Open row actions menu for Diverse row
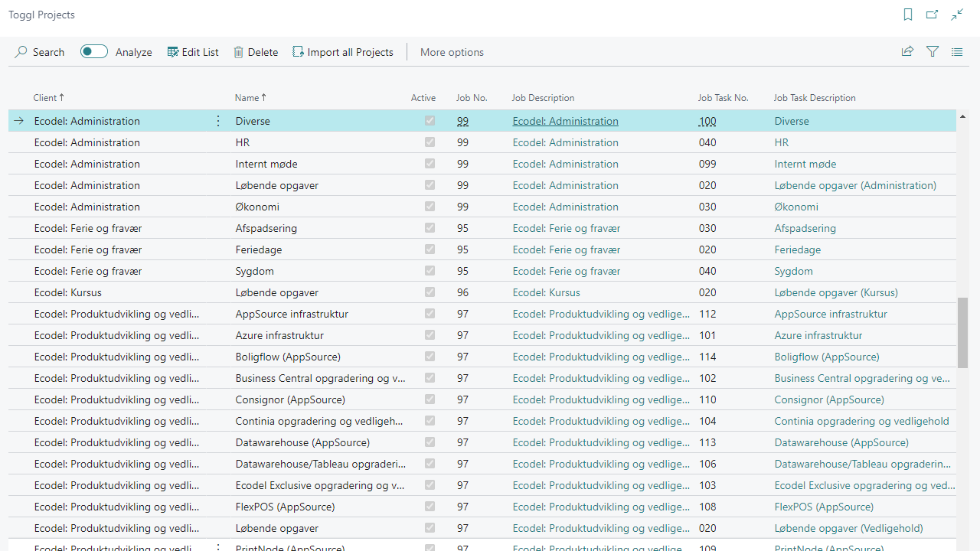 pos(218,121)
